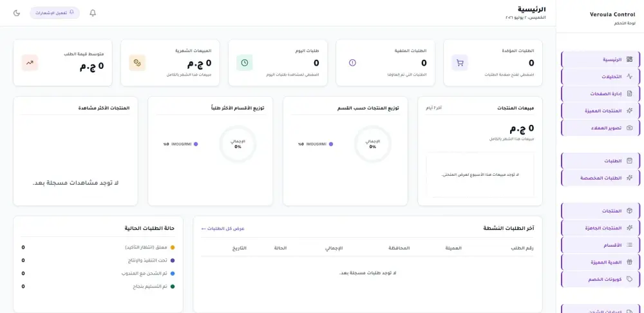Open المنتجات الجاهزة in sidebar

tap(600, 228)
